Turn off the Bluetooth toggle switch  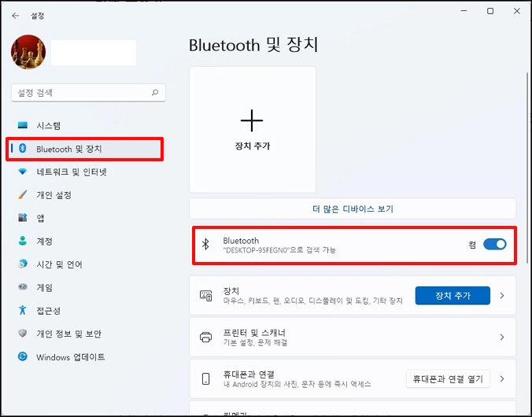(x=495, y=244)
